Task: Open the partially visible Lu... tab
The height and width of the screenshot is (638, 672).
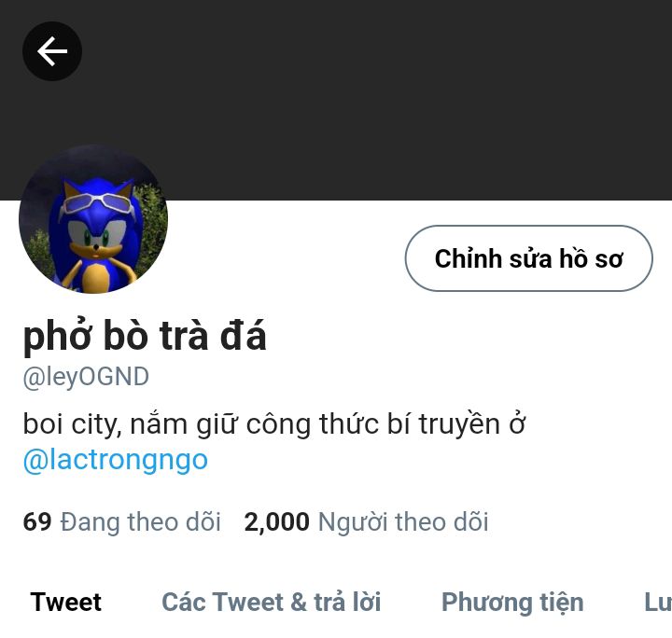Action: tap(658, 602)
